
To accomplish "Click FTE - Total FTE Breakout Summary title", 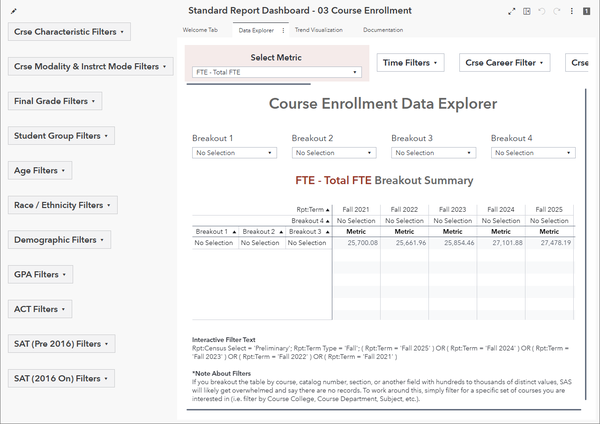I will point(384,181).
